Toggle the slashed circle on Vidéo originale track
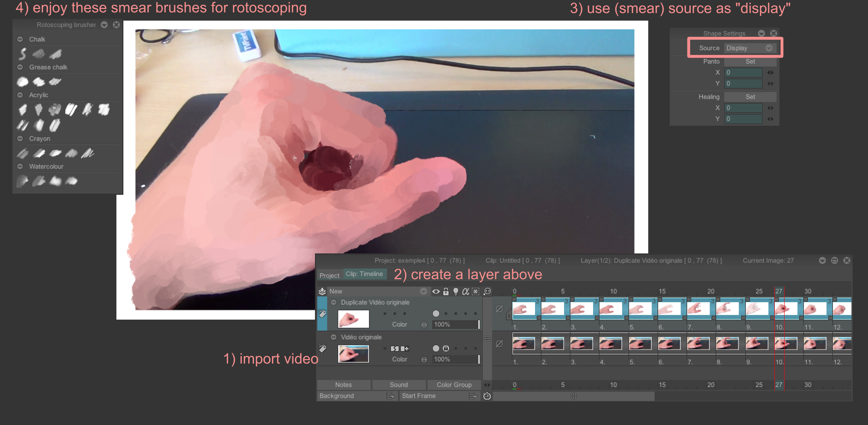Viewport: 868px width, 425px height. click(x=499, y=343)
